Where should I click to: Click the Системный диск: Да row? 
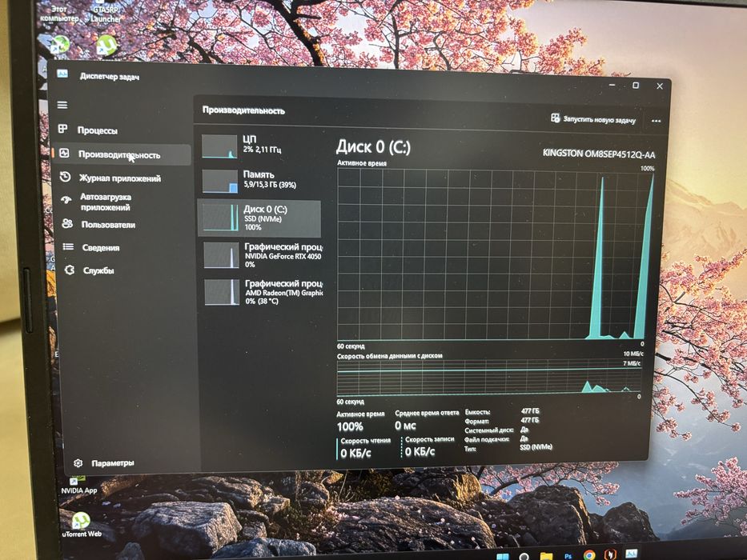pos(496,430)
